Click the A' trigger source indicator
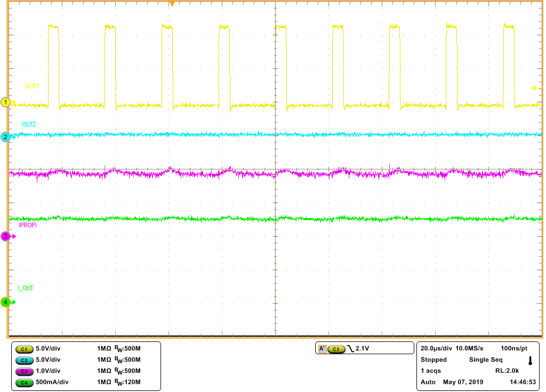 [x=323, y=348]
